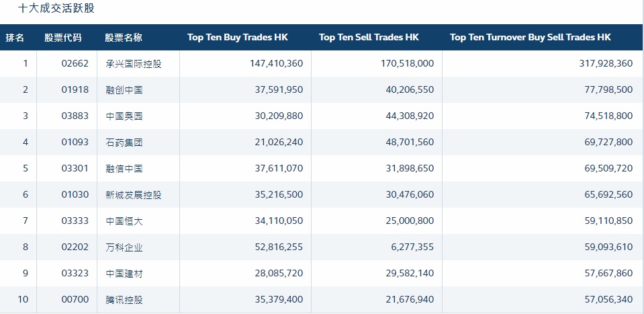This screenshot has height=314, width=644.
Task: Click buy trades value 52,816,255
Action: (x=275, y=247)
